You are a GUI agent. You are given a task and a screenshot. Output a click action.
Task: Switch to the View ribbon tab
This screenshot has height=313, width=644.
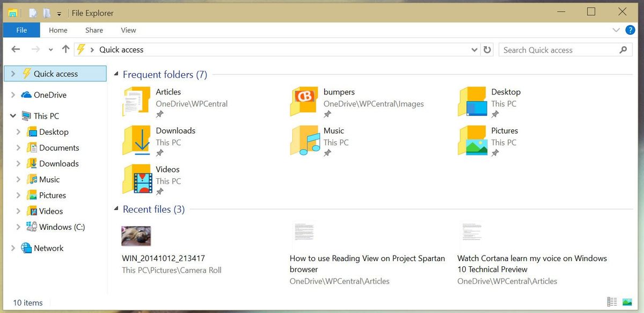128,30
